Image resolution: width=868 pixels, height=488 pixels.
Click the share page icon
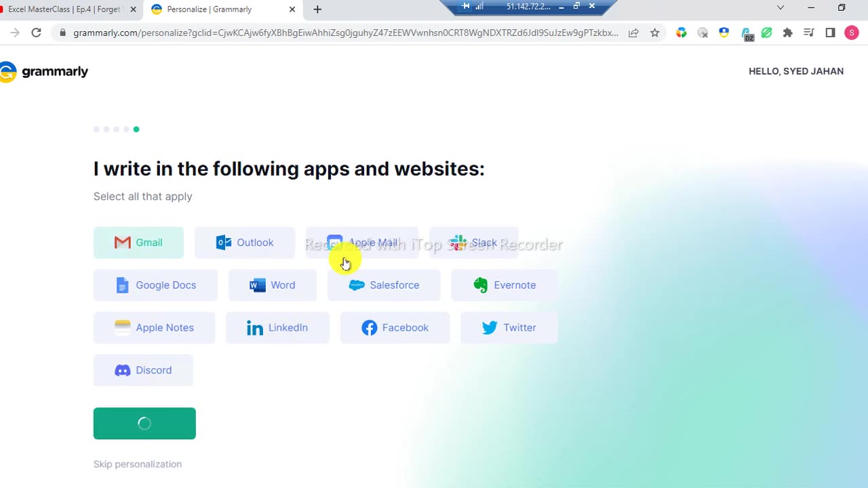coord(633,33)
